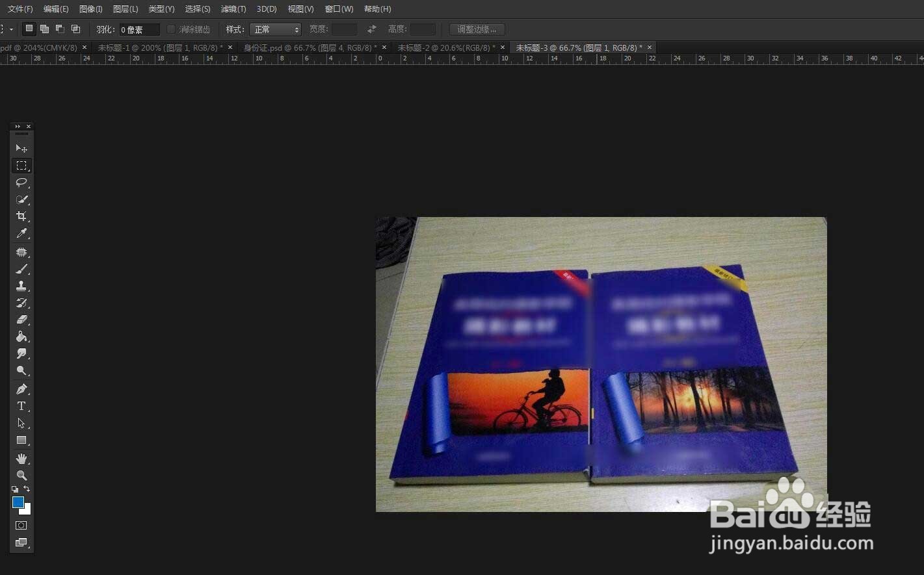The height and width of the screenshot is (575, 924).
Task: Select the History Brush tool
Action: pyautogui.click(x=21, y=303)
